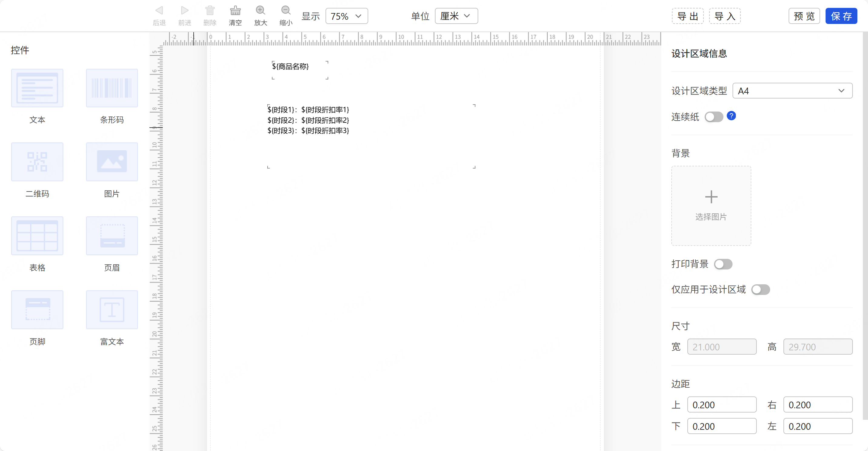Click the blue help icon beside 连续纸

pyautogui.click(x=731, y=116)
